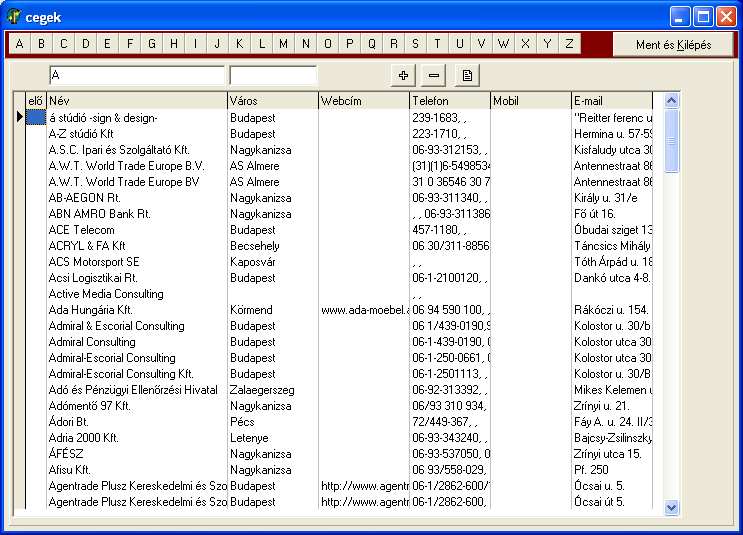
Task: Click the Mobil column header
Action: pyautogui.click(x=531, y=101)
